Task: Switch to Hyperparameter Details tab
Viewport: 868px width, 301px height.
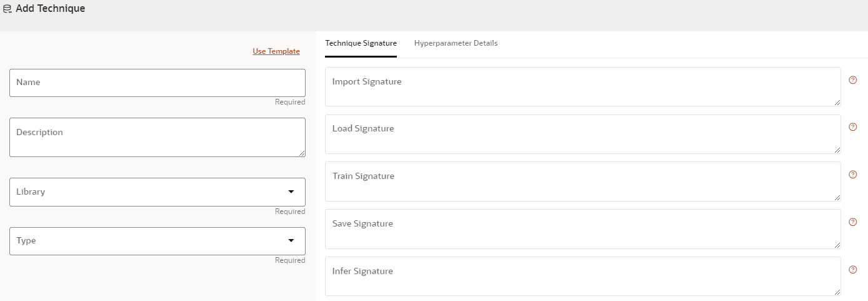Action: [x=456, y=43]
